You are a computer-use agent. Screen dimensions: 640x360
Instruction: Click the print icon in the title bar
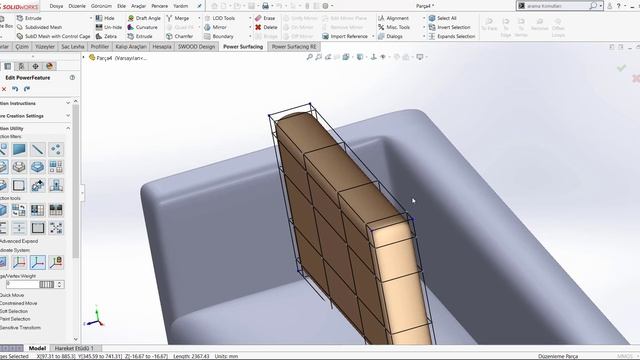[265, 6]
